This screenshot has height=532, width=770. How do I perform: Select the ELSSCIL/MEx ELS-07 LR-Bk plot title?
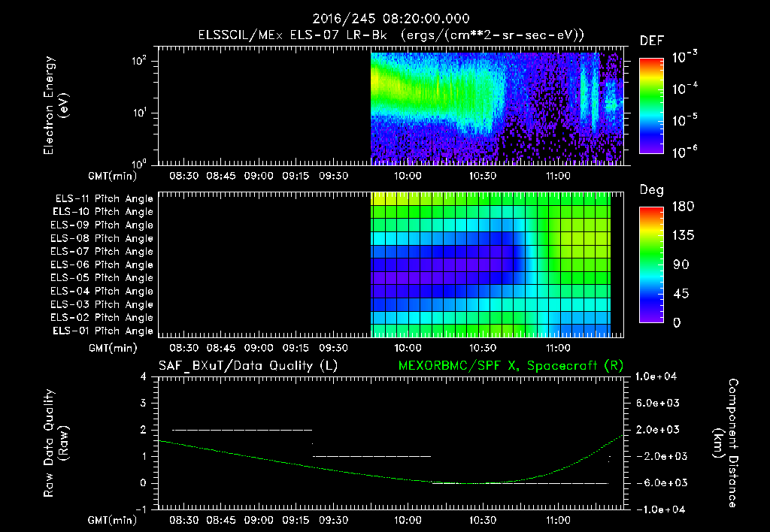pos(391,35)
